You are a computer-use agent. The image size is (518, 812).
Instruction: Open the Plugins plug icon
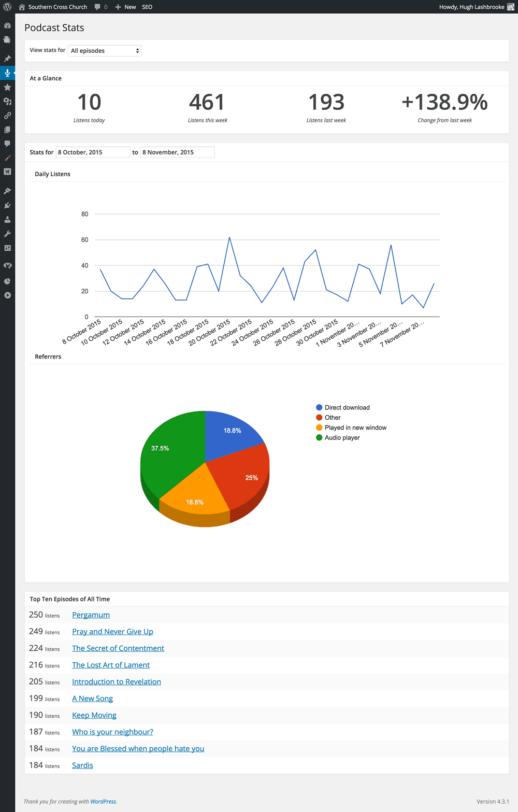[x=7, y=205]
